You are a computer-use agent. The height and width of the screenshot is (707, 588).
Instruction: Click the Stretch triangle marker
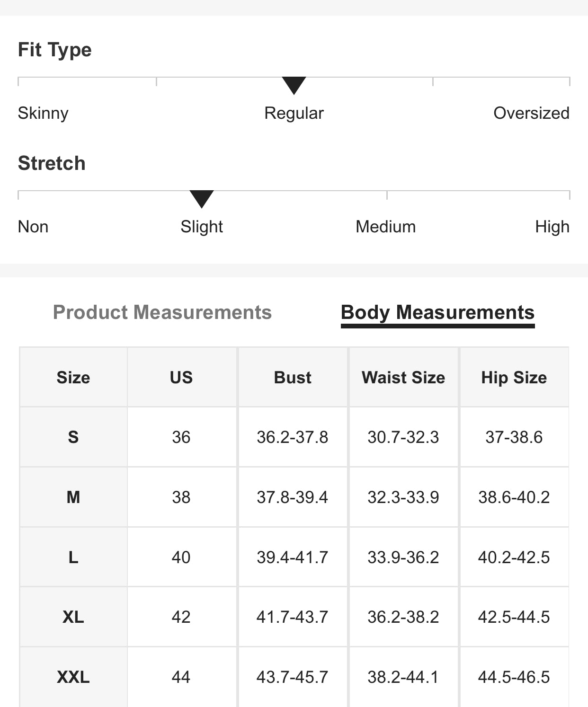202,199
